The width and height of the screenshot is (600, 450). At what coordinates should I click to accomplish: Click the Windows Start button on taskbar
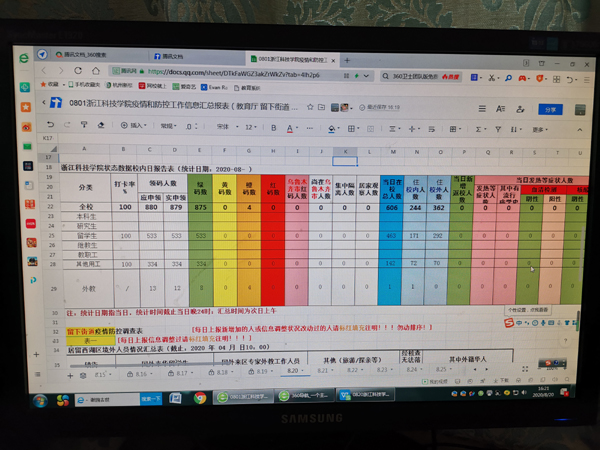(38, 399)
